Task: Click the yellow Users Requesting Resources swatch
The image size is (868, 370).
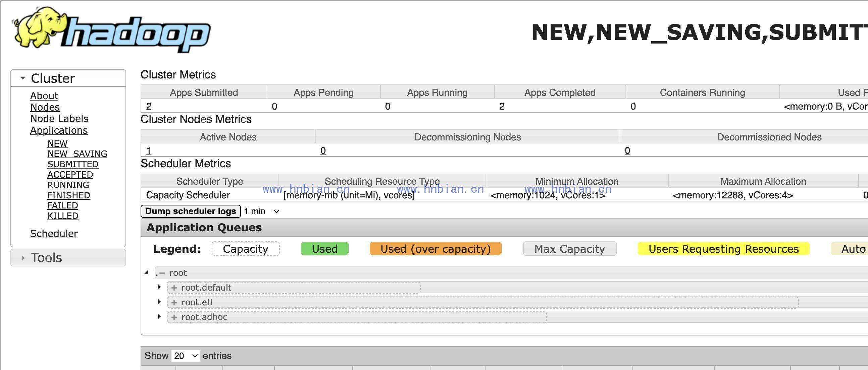Action: tap(723, 249)
